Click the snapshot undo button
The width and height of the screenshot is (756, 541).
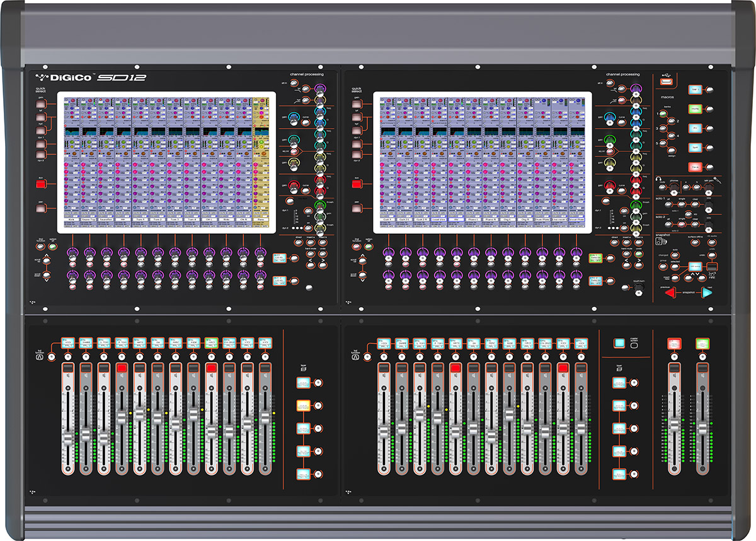click(712, 255)
